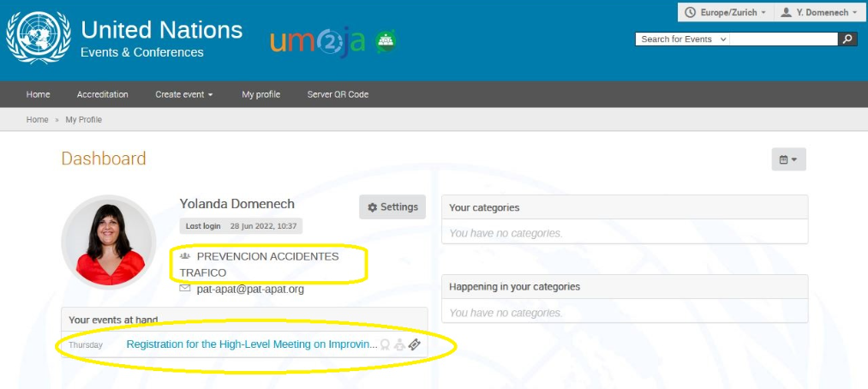Screen dimensions: 868x389
Task: Click inside the event search text field
Action: tap(783, 39)
